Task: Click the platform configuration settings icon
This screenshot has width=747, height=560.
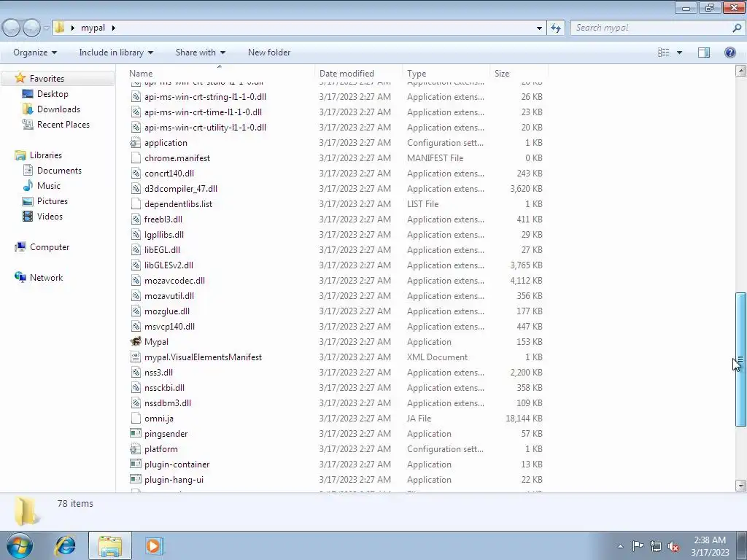Action: pyautogui.click(x=136, y=448)
